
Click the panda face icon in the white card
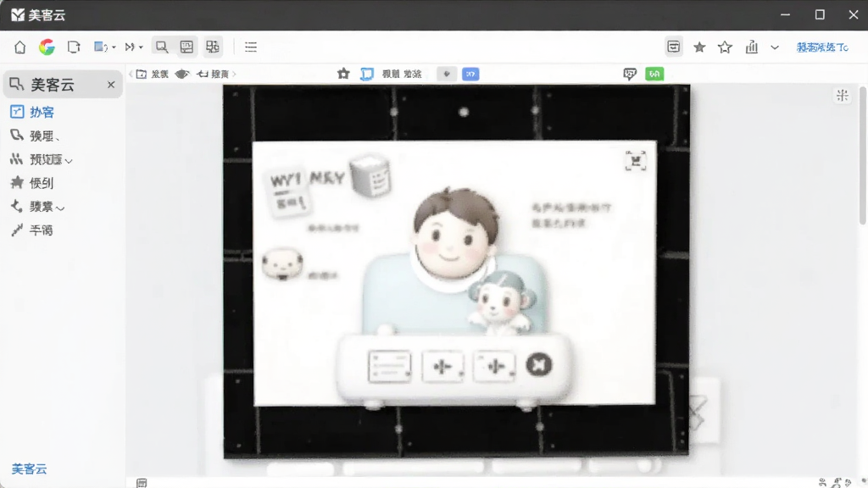pyautogui.click(x=283, y=264)
